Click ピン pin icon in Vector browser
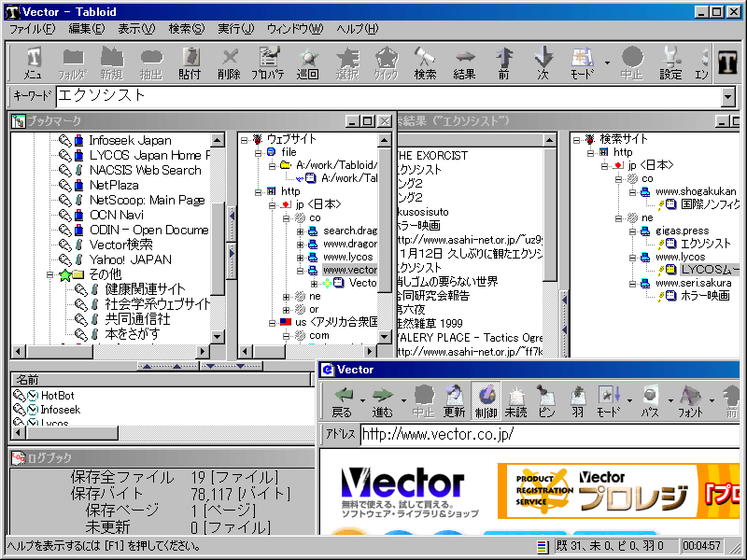This screenshot has width=747, height=560. click(547, 401)
